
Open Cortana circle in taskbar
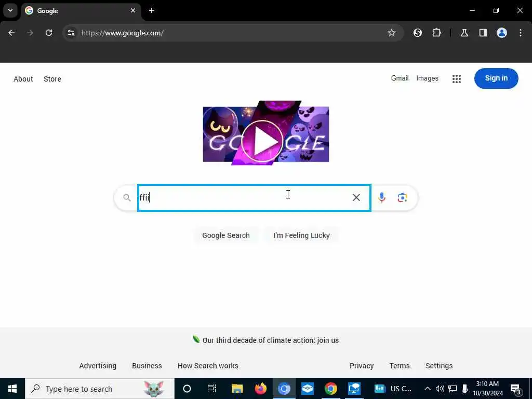(x=187, y=389)
